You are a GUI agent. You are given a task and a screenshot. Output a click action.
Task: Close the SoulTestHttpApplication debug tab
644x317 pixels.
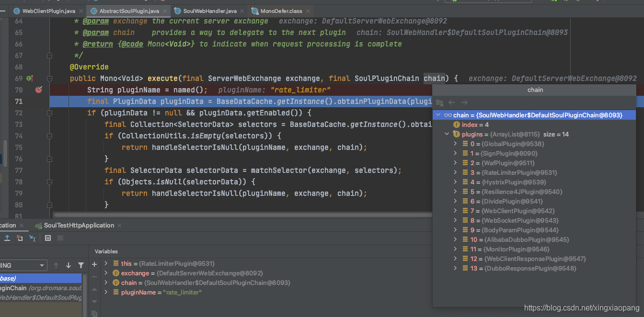pyautogui.click(x=119, y=226)
